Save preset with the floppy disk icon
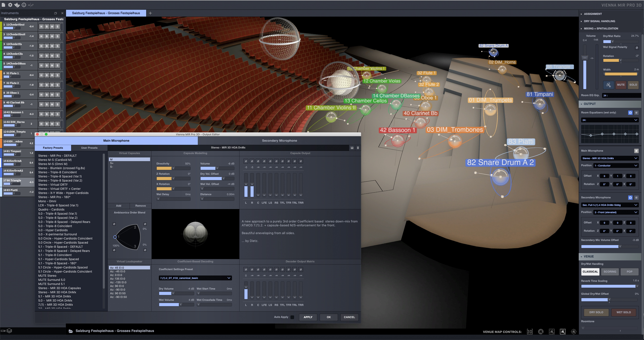 [x=352, y=148]
